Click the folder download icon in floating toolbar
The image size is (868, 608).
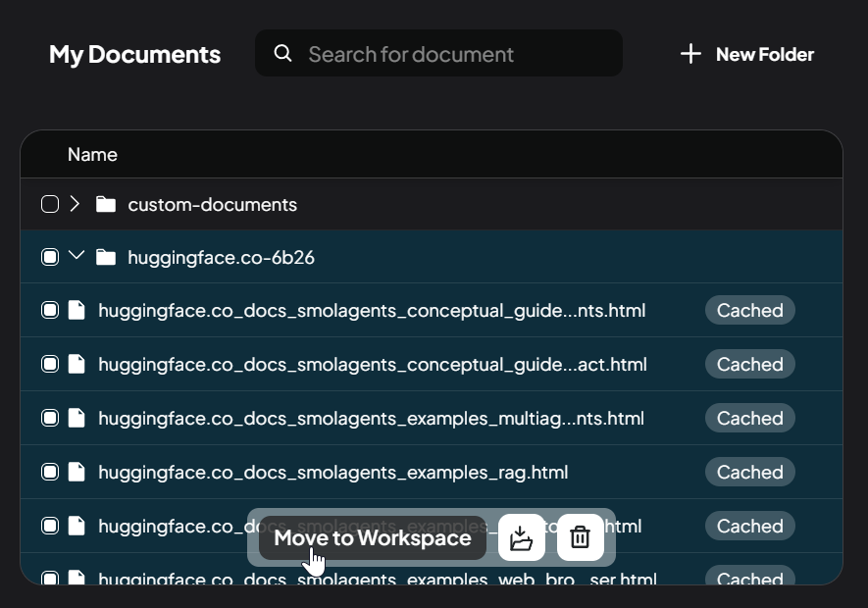522,537
